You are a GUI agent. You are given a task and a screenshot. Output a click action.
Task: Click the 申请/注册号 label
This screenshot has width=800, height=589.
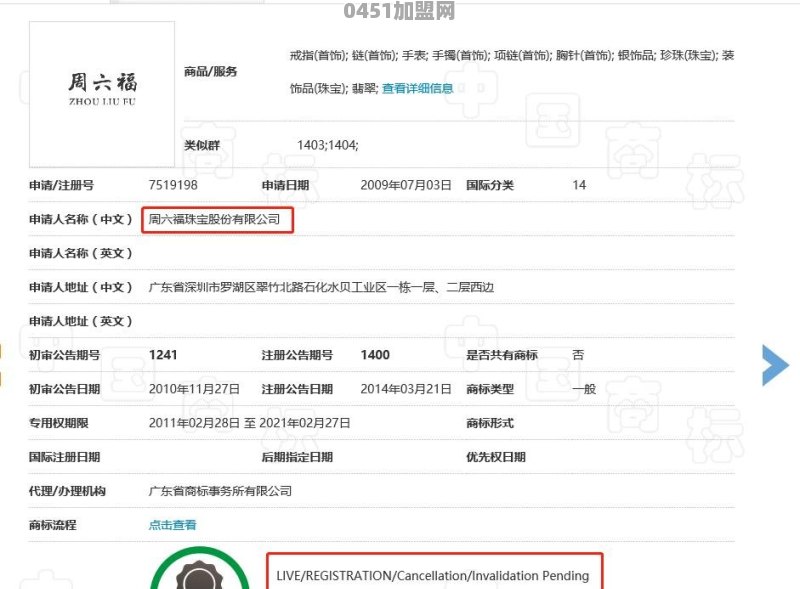click(x=61, y=185)
